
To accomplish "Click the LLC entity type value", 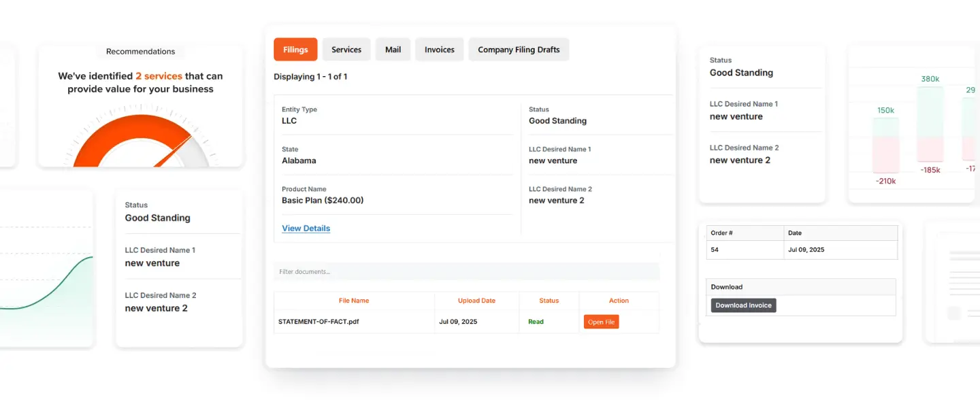I will click(289, 121).
